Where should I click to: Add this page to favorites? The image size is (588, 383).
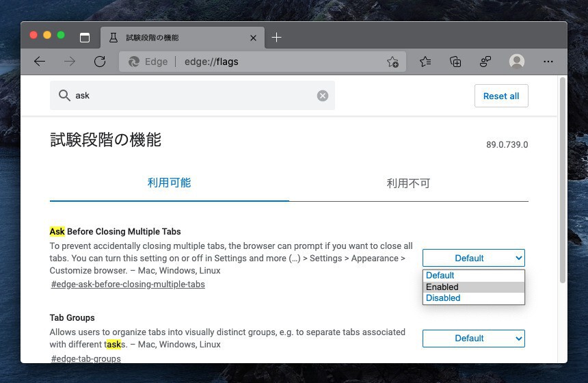click(392, 62)
